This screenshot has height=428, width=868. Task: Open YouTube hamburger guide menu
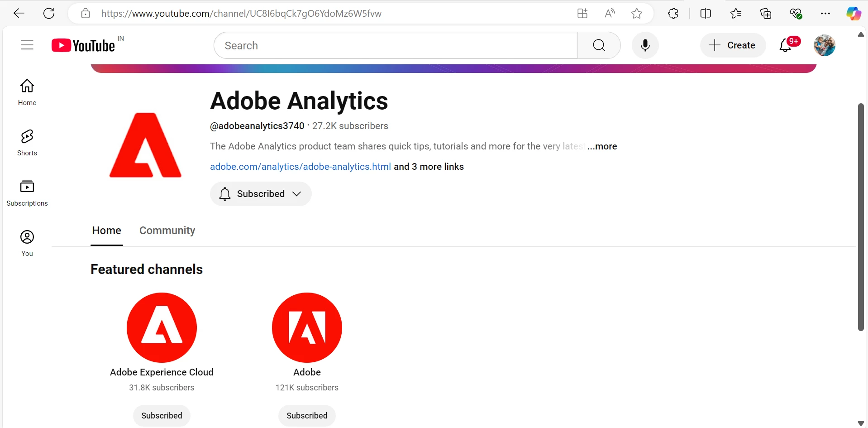coord(27,45)
